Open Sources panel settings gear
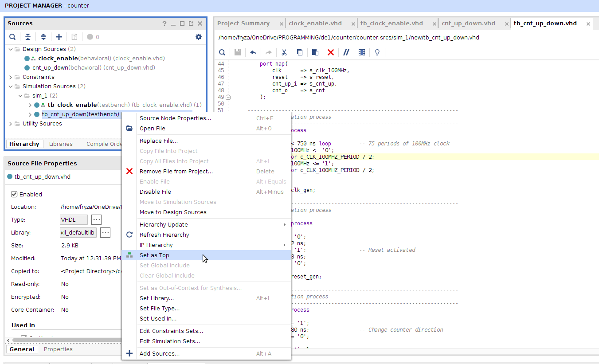 click(199, 37)
